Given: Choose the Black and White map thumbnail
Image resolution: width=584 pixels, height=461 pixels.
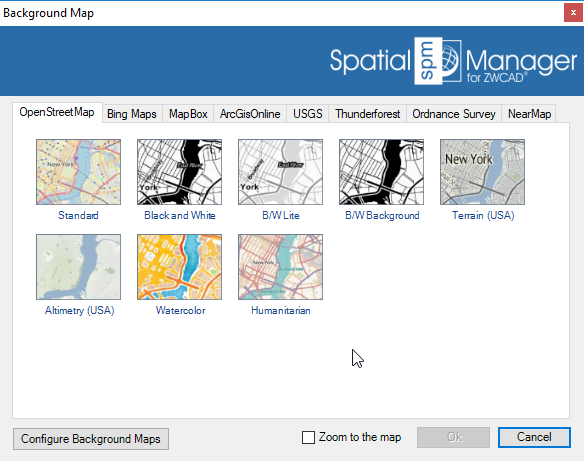Looking at the screenshot, I should point(179,172).
